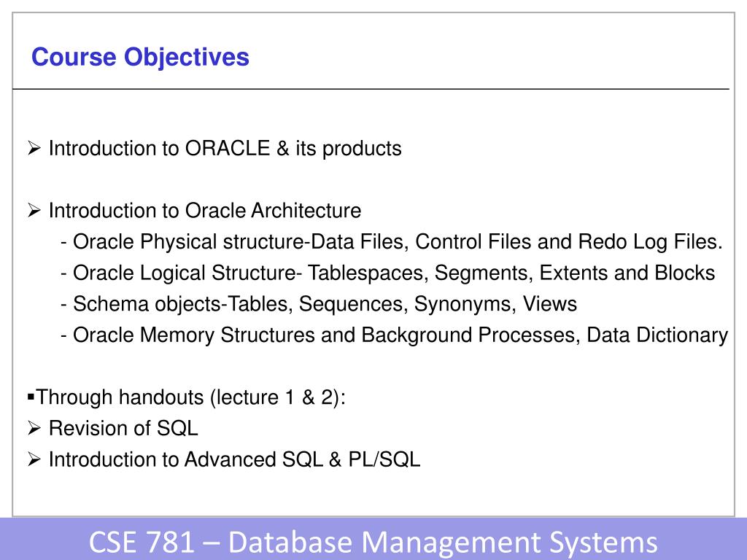Select 'Introduction to Oracle Architecture' line
747x560 pixels.
pos(205,211)
